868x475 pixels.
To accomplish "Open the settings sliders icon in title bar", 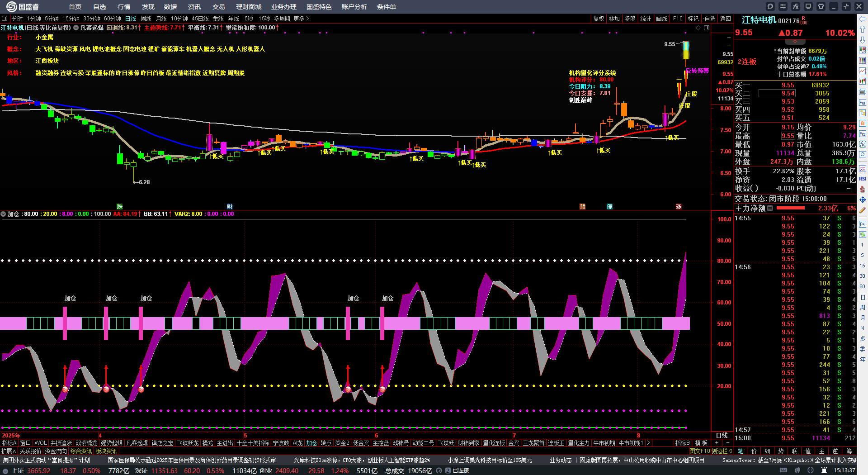I will click(x=783, y=6).
